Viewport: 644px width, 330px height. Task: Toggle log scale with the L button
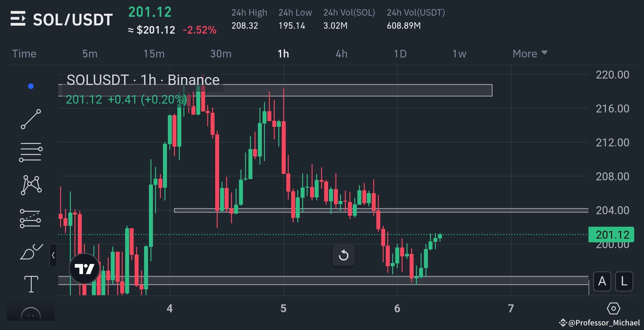click(x=624, y=281)
